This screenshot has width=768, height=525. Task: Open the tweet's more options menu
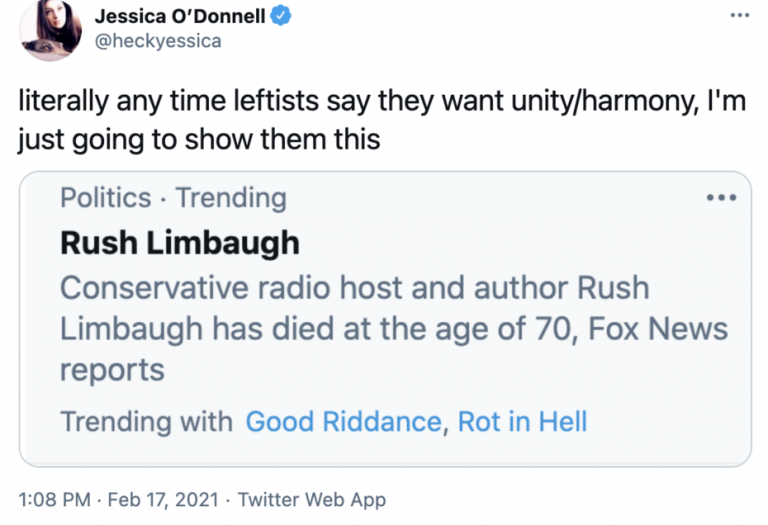tap(739, 16)
